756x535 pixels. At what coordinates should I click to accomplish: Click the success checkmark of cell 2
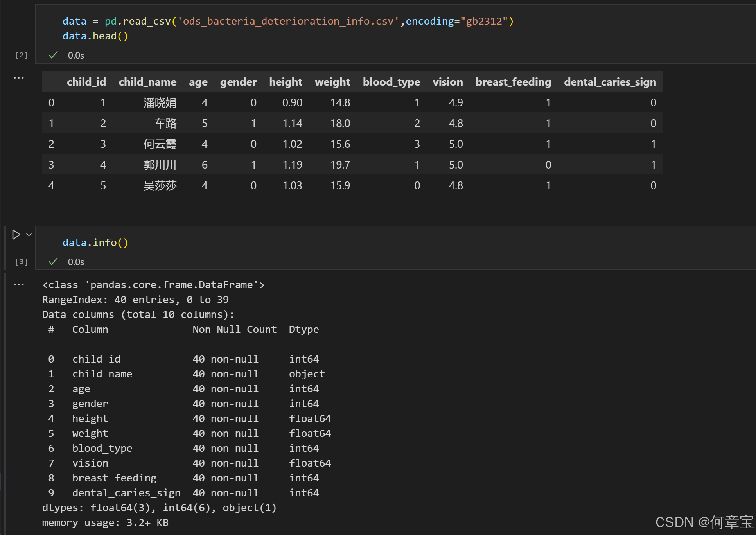point(53,55)
